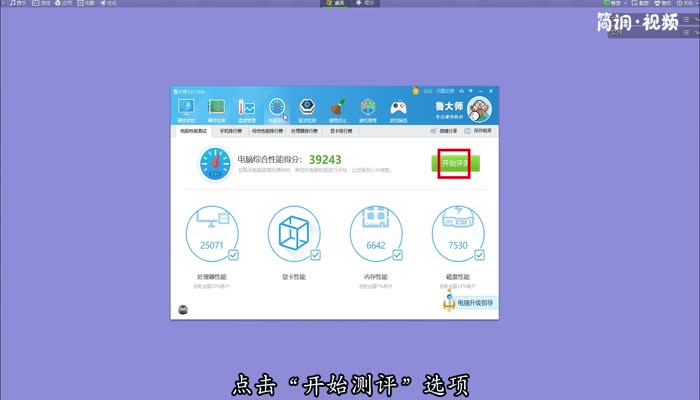700x400 pixels.
Task: Toggle the processor performance checkbox
Action: (x=232, y=255)
